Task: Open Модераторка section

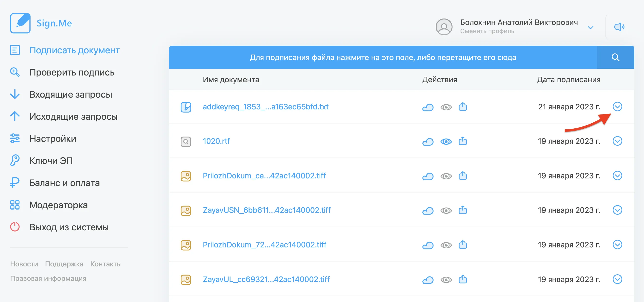Action: pyautogui.click(x=48, y=205)
